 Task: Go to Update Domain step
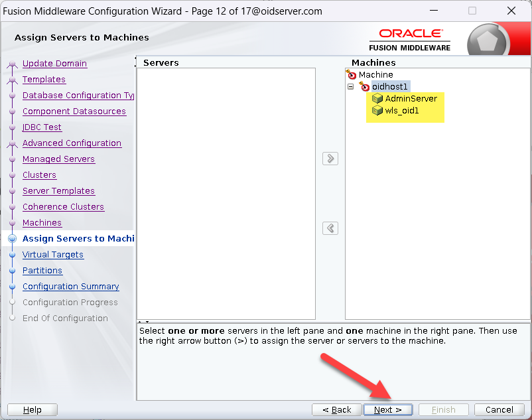[x=54, y=64]
